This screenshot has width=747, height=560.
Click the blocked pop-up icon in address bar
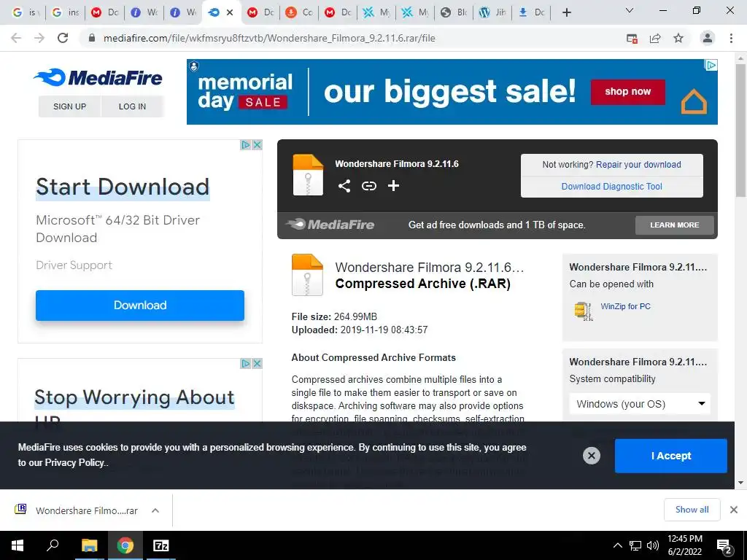pos(632,39)
